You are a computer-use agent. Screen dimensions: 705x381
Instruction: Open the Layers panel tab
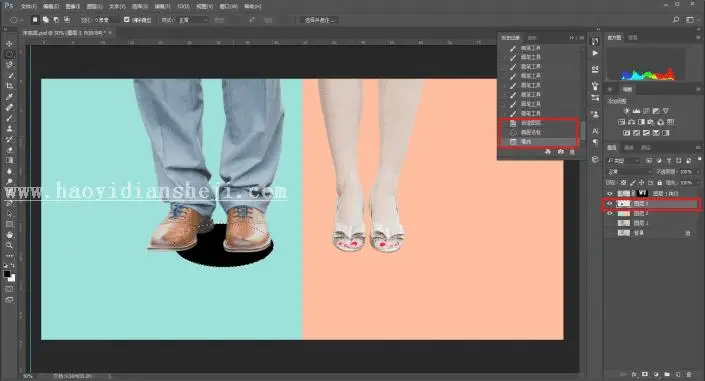point(612,148)
